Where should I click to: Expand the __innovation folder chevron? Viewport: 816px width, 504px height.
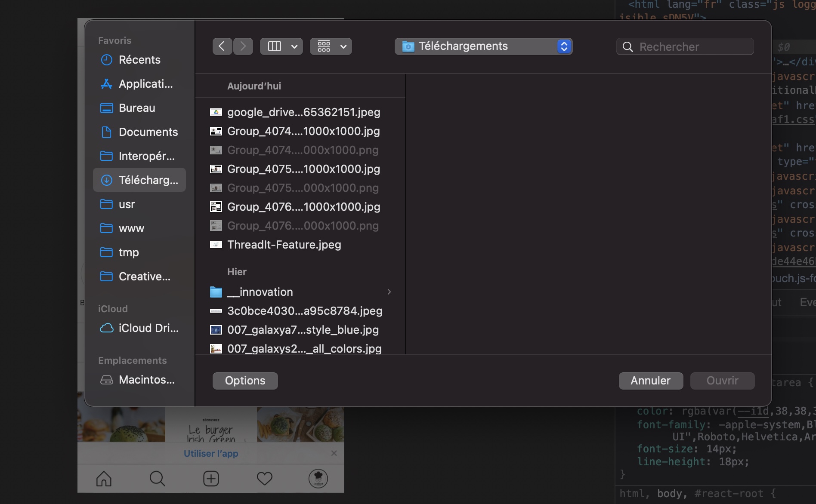389,292
